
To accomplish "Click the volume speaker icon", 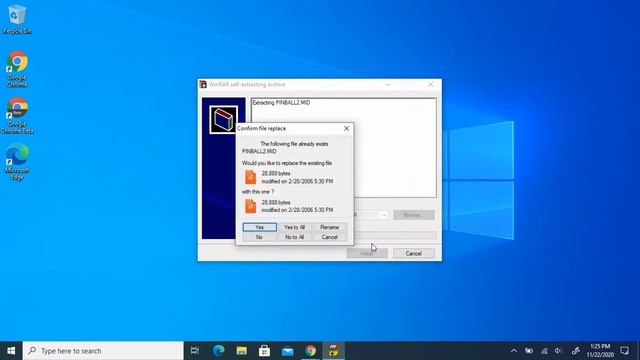I will pos(558,351).
